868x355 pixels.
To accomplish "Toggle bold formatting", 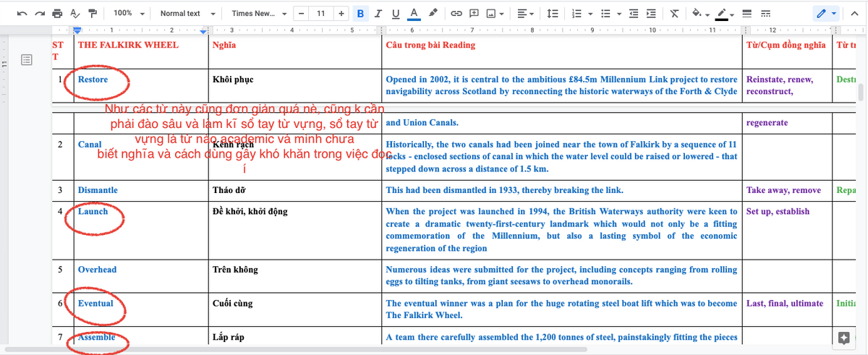I will pyautogui.click(x=360, y=13).
